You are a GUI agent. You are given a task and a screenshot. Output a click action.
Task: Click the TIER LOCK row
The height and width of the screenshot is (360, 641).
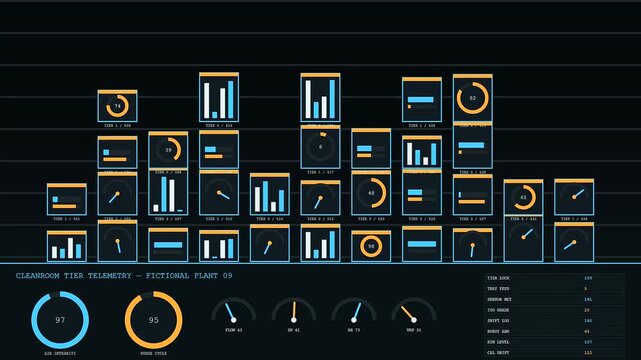[x=554, y=278]
